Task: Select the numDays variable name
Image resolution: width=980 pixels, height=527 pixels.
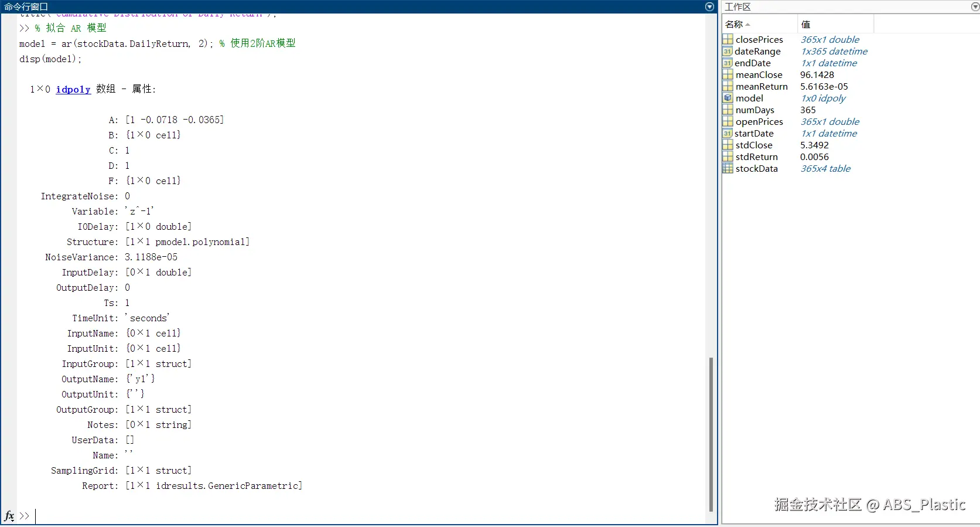Action: pos(754,110)
